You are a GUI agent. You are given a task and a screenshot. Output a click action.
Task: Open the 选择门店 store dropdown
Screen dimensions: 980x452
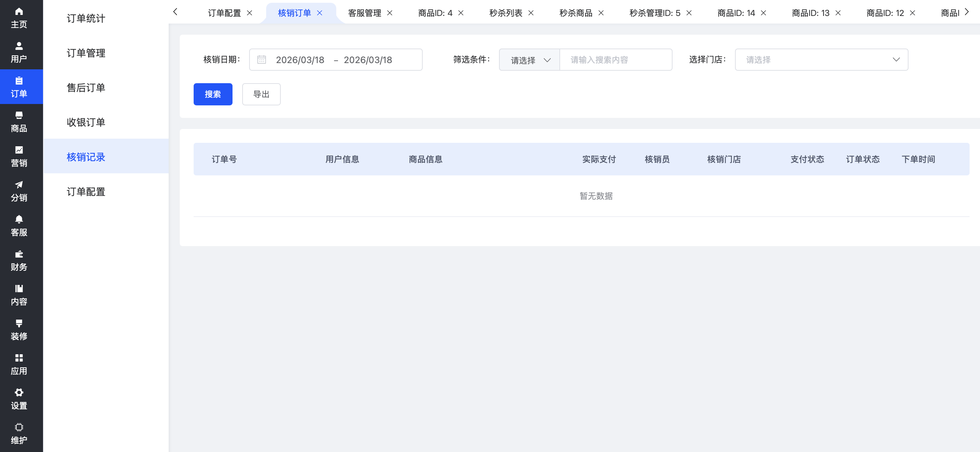pos(821,60)
